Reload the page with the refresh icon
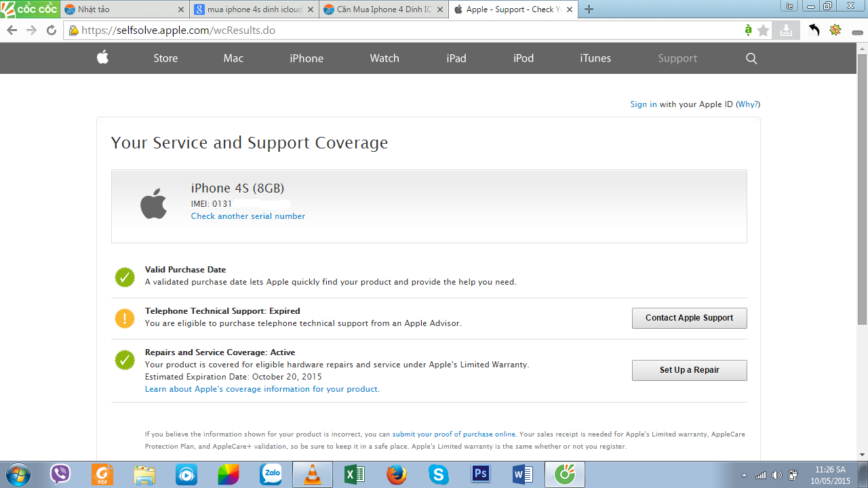This screenshot has height=488, width=868. tap(52, 30)
